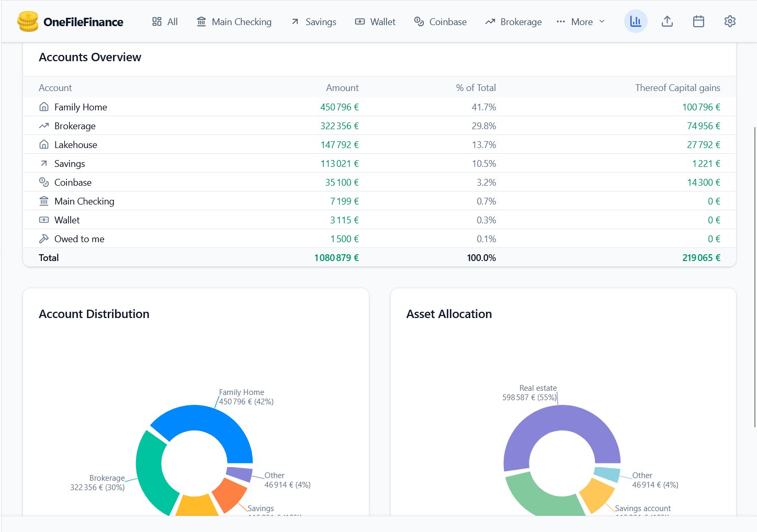
Task: Click the OneFileFinance logo
Action: click(x=71, y=21)
